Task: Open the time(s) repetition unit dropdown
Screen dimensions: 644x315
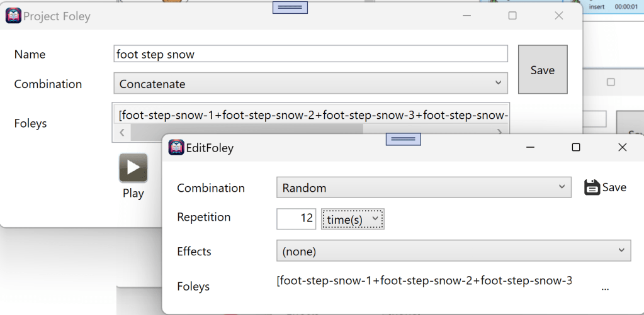Action: click(x=353, y=218)
